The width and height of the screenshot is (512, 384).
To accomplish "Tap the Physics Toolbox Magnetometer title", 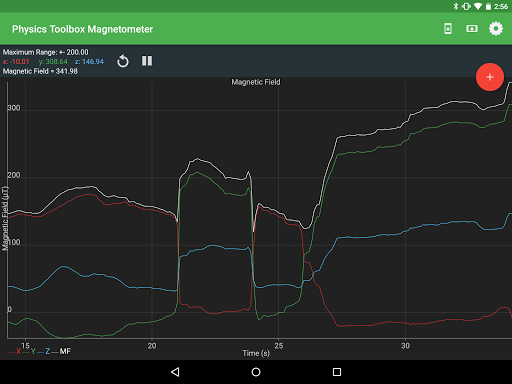I will point(82,29).
